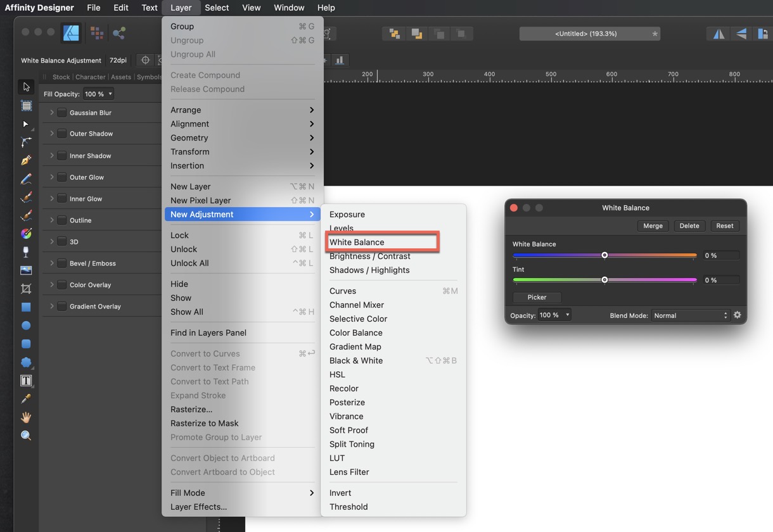Switch to the Pixel Persona icon
The width and height of the screenshot is (773, 532).
coord(96,33)
